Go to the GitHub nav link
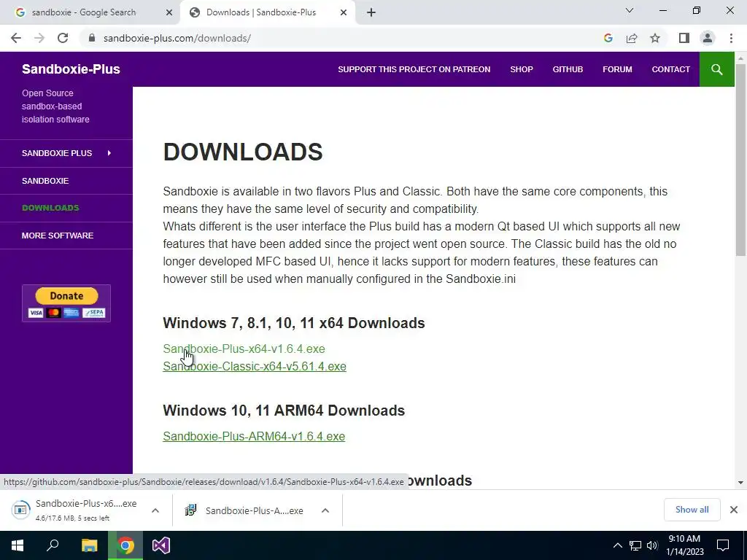The height and width of the screenshot is (560, 747). tap(568, 69)
